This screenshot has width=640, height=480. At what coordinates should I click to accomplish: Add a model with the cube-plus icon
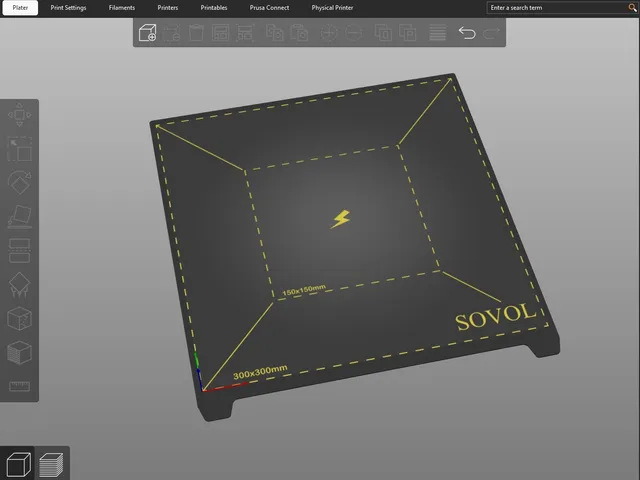pyautogui.click(x=147, y=33)
